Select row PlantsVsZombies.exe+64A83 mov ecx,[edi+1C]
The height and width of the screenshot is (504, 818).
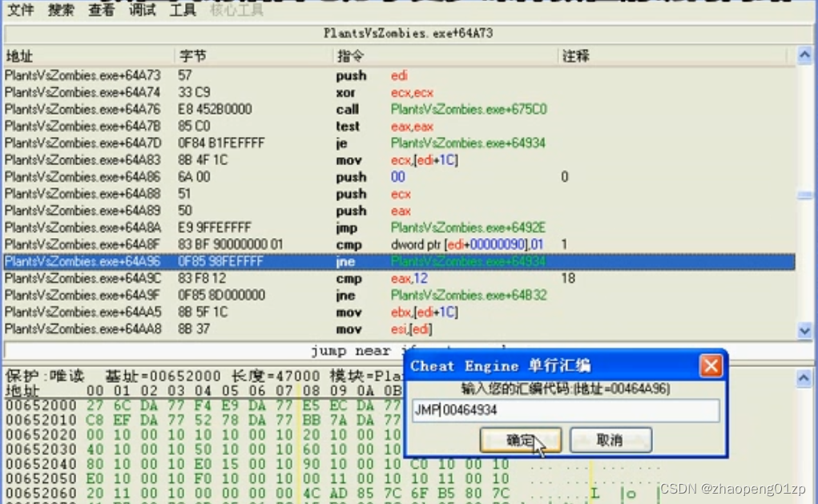pyautogui.click(x=400, y=160)
